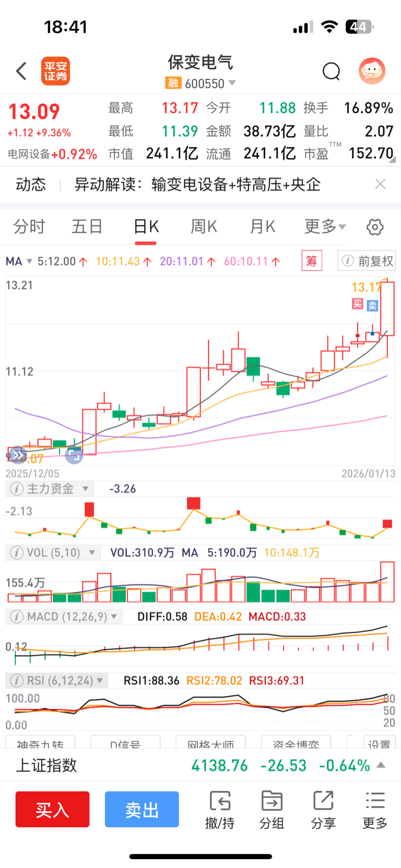Change 前复权 adjustment mode
401x868 pixels.
[x=375, y=261]
